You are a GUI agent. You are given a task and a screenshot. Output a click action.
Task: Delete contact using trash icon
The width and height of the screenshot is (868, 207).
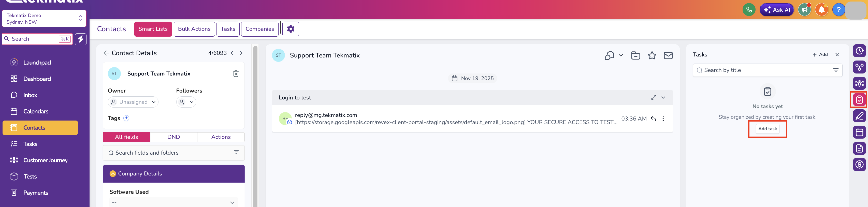click(236, 74)
